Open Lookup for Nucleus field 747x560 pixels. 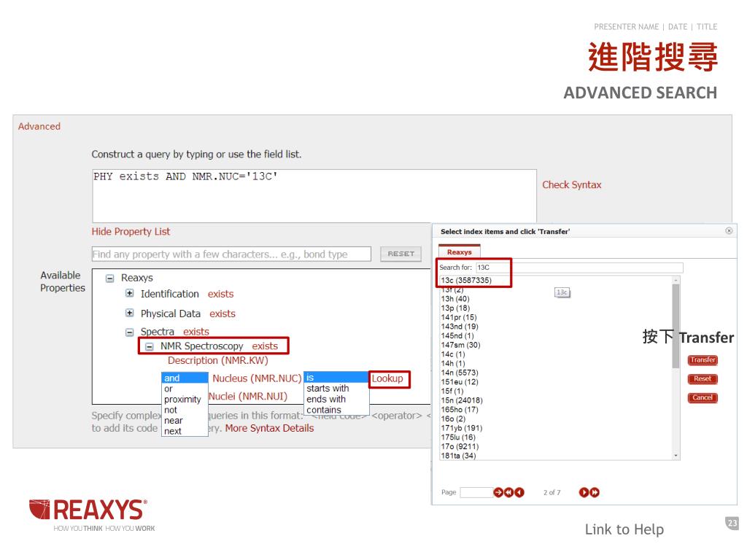point(387,378)
